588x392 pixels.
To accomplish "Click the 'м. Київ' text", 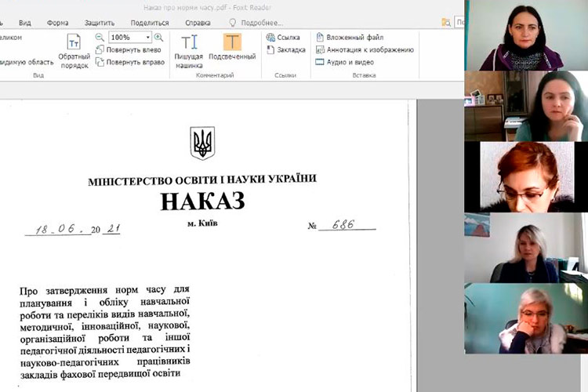I will pyautogui.click(x=202, y=223).
